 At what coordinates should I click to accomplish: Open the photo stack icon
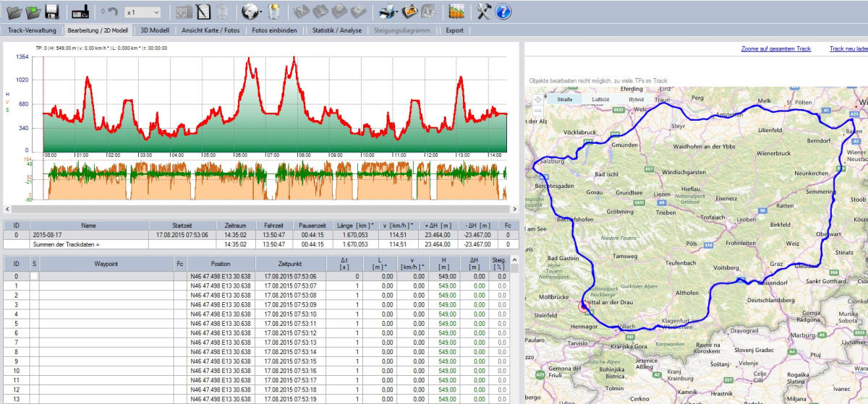[409, 12]
